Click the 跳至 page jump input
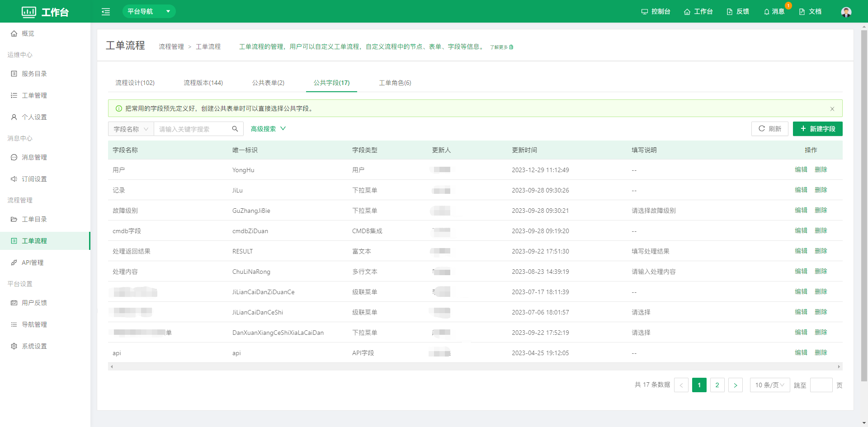The width and height of the screenshot is (868, 427). coord(821,385)
